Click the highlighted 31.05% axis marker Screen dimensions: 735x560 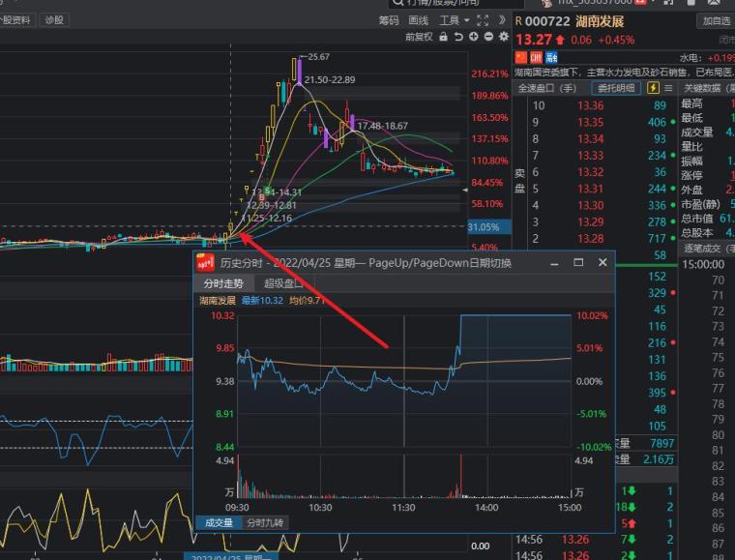488,227
